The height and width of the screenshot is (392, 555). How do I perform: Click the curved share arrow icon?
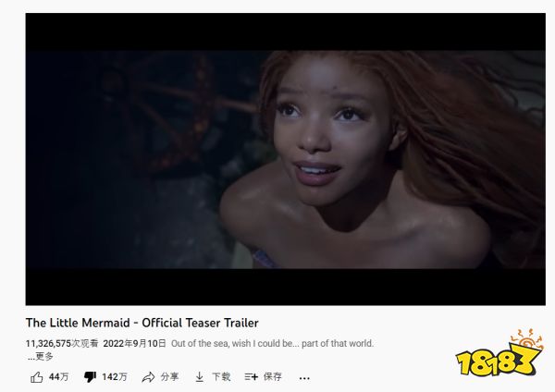click(x=148, y=377)
